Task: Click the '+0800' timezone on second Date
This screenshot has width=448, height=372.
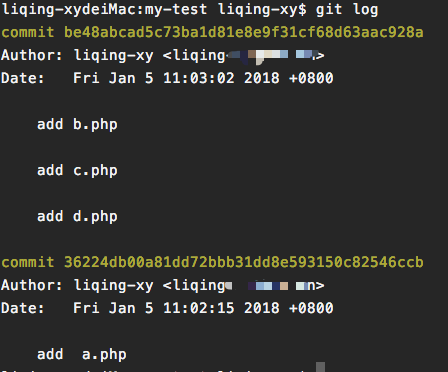Action: [x=311, y=308]
